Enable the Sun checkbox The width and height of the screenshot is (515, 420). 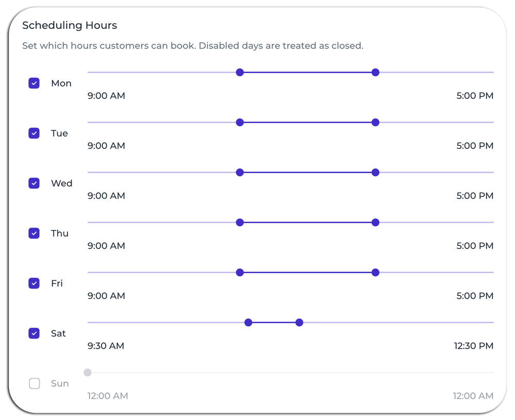coord(34,383)
